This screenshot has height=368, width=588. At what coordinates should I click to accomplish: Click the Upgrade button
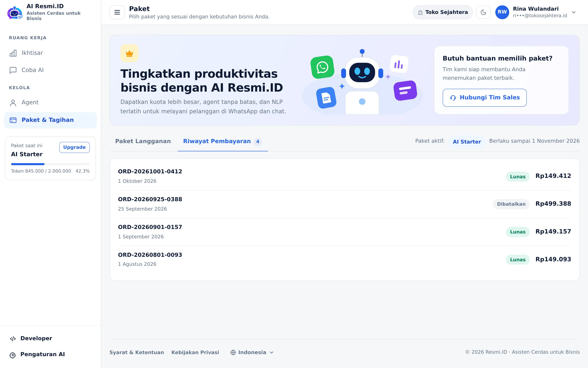[74, 147]
